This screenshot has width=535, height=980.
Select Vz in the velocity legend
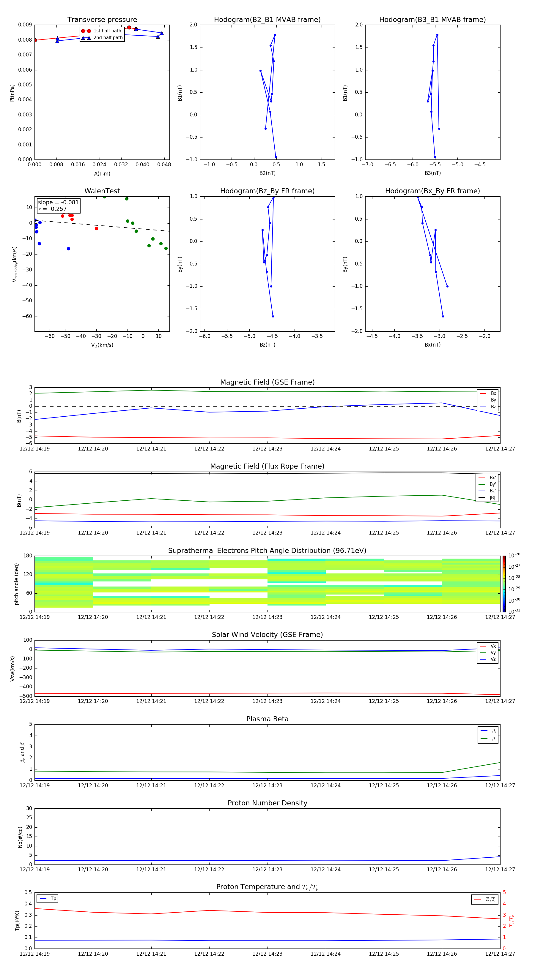coord(488,659)
